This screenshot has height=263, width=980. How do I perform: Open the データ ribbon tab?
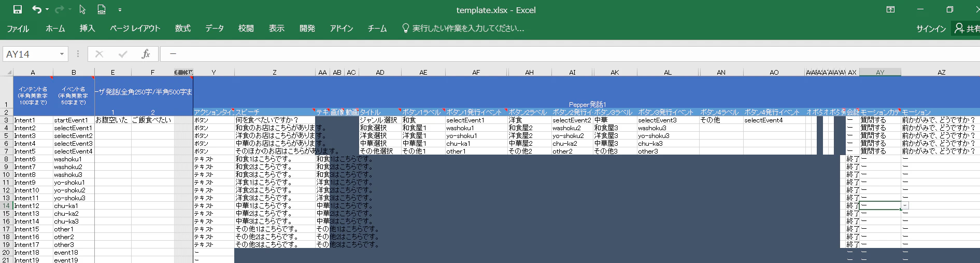(x=214, y=29)
